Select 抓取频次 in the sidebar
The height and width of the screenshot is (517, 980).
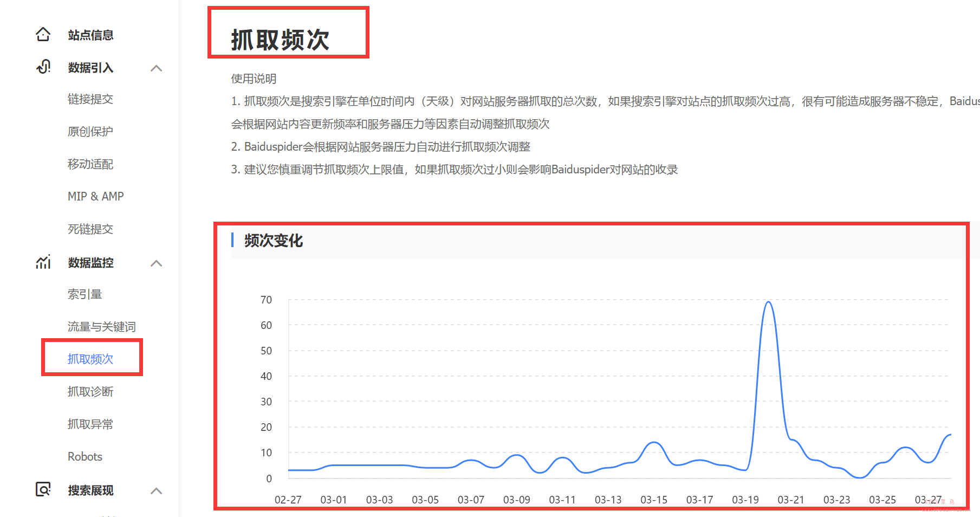pyautogui.click(x=90, y=359)
